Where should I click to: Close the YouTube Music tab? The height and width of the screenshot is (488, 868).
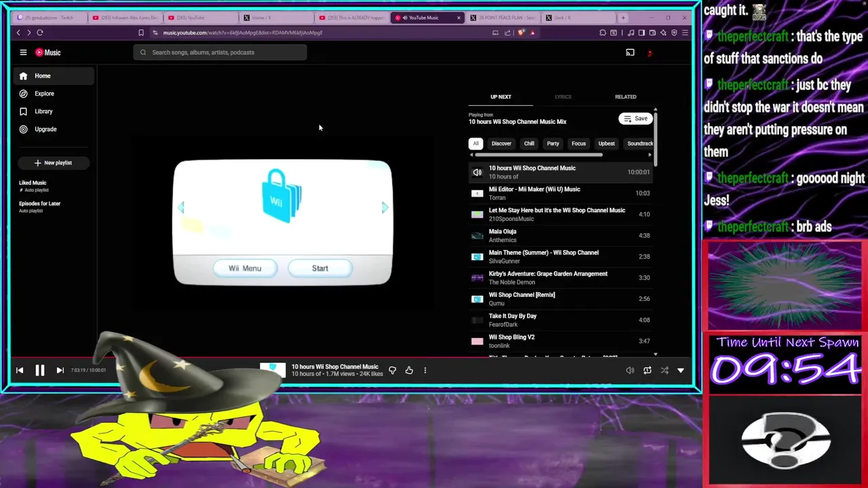pos(458,18)
